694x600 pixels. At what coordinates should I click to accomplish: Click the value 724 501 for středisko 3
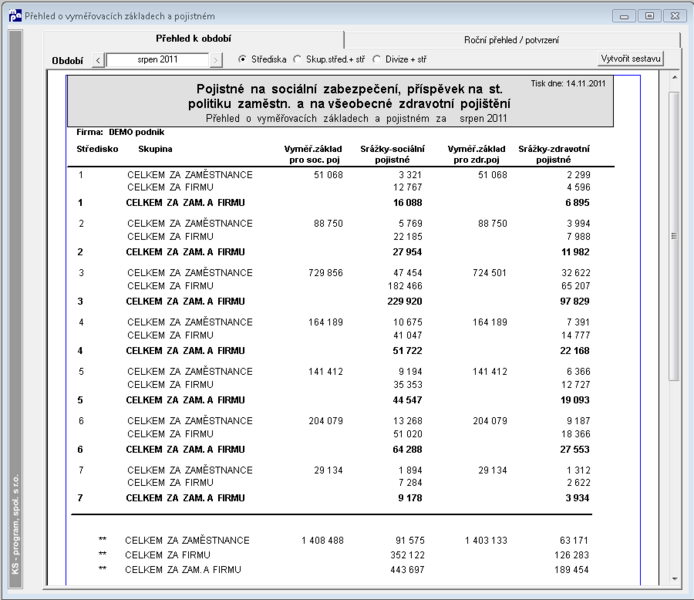(x=490, y=273)
